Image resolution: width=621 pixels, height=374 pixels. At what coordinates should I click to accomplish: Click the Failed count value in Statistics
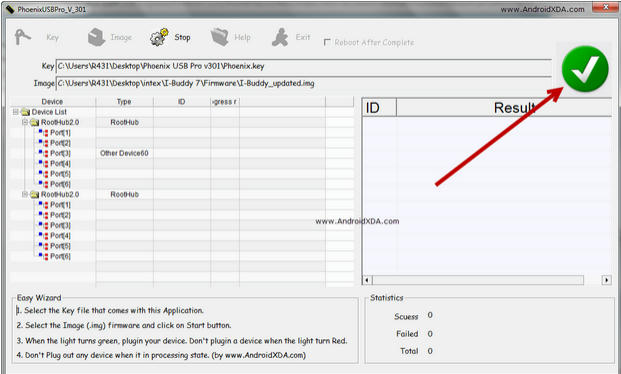point(430,334)
